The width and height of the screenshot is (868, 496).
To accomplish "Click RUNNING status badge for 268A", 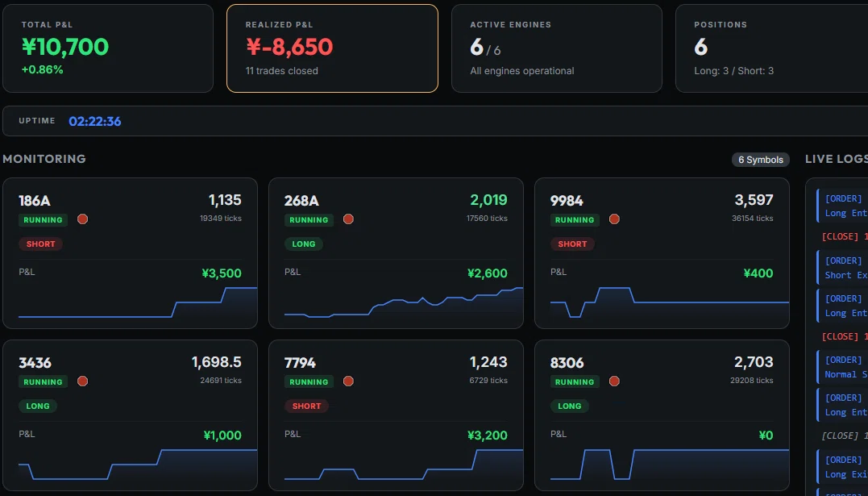I will (x=309, y=220).
